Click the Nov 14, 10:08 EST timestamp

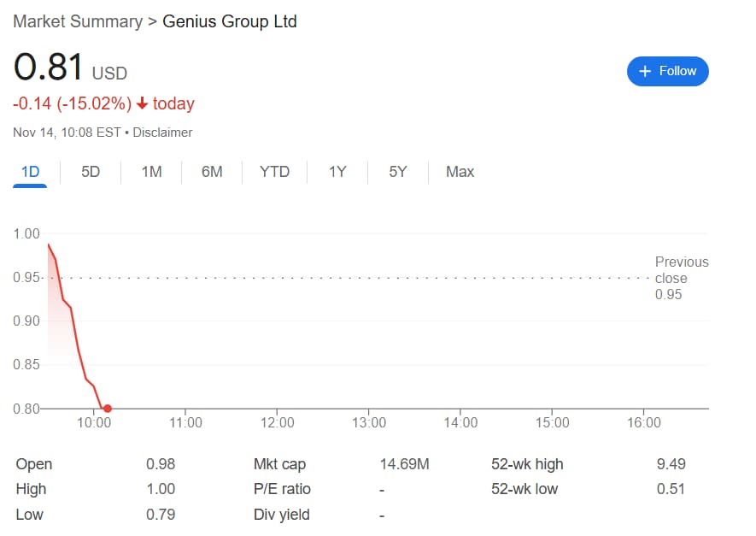pos(67,133)
